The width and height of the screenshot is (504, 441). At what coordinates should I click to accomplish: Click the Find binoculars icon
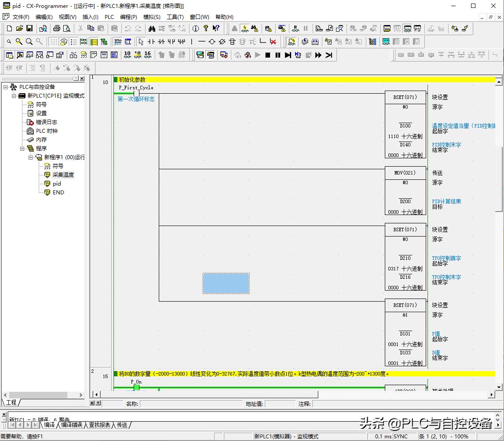click(x=152, y=29)
